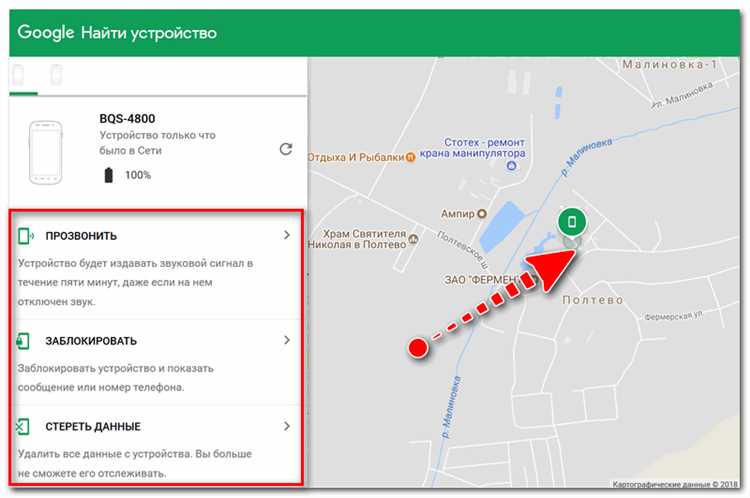Click the СТЕРЕТЬ ДАННЫЕ erase icon
Viewport: 750px width, 498px height.
pos(23,427)
